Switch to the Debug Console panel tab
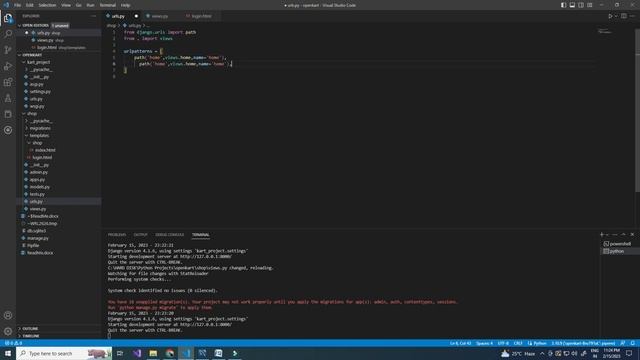The width and height of the screenshot is (640, 360). pyautogui.click(x=169, y=235)
